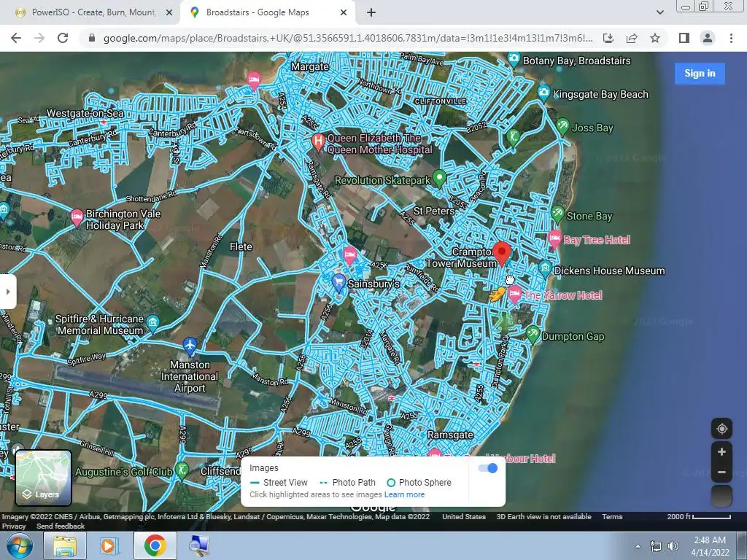
Task: Expand the collapsed side panel
Action: click(x=7, y=292)
